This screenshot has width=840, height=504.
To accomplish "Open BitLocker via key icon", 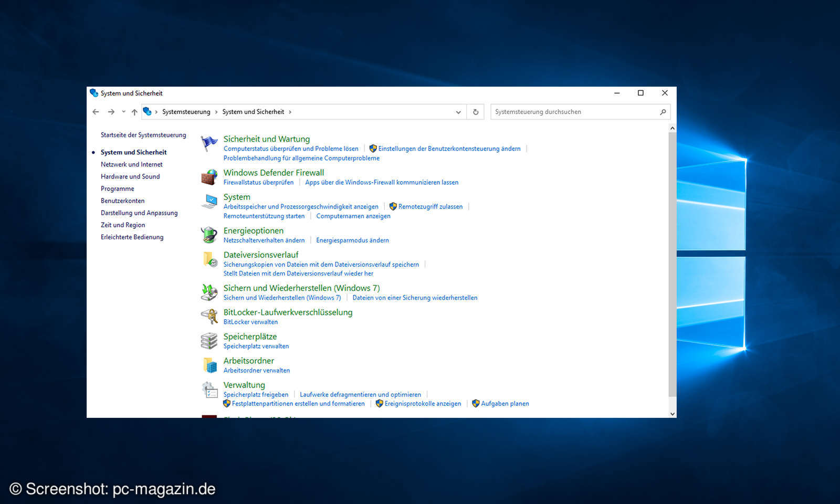I will tap(209, 316).
